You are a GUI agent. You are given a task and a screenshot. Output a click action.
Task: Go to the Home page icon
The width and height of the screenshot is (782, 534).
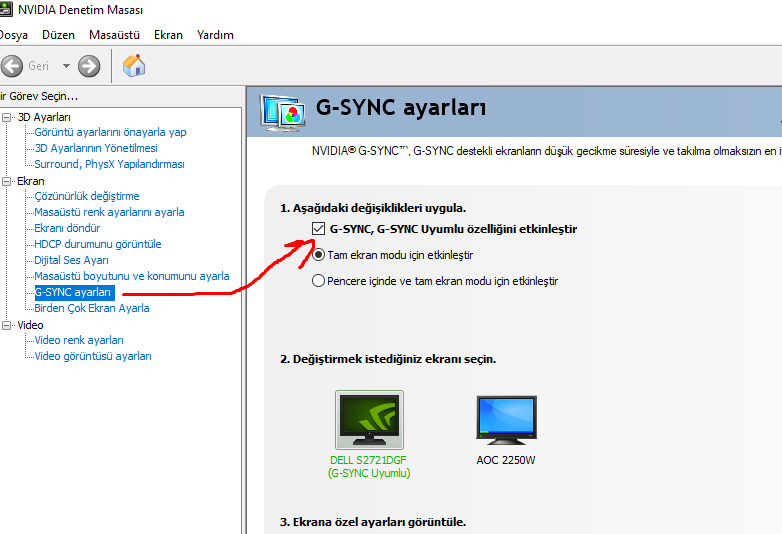pos(134,65)
